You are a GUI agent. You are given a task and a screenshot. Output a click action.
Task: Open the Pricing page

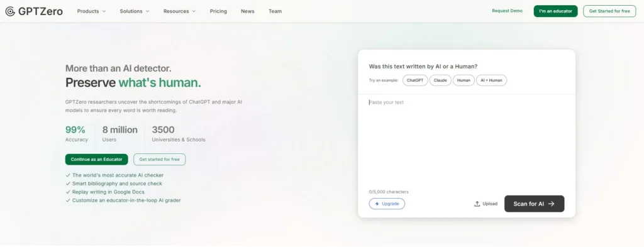218,11
